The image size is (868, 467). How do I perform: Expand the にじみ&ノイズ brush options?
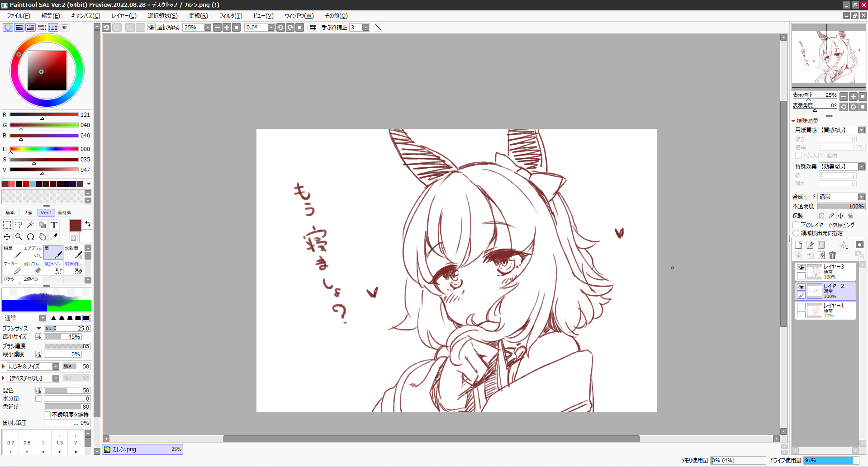point(4,367)
